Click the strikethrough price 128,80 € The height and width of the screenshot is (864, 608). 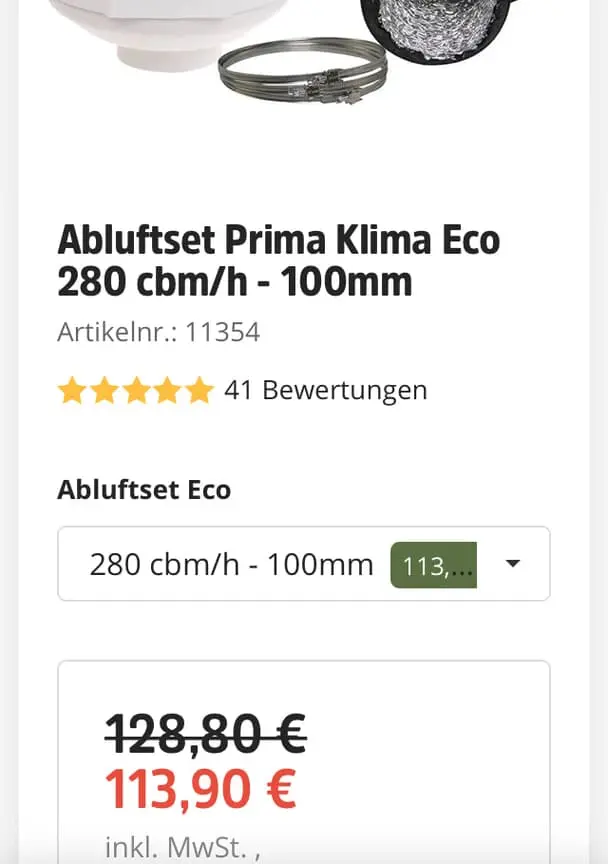[x=205, y=734]
